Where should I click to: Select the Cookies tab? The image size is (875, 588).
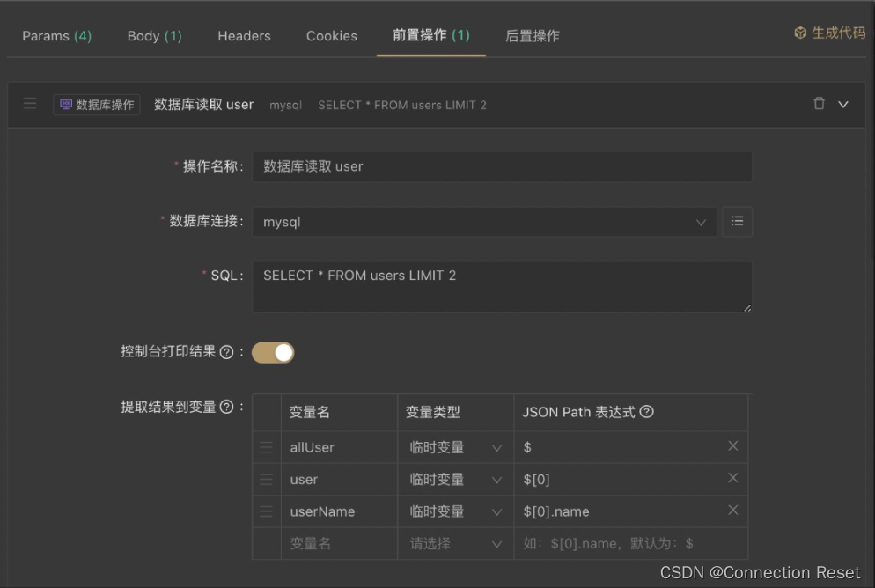pos(332,36)
